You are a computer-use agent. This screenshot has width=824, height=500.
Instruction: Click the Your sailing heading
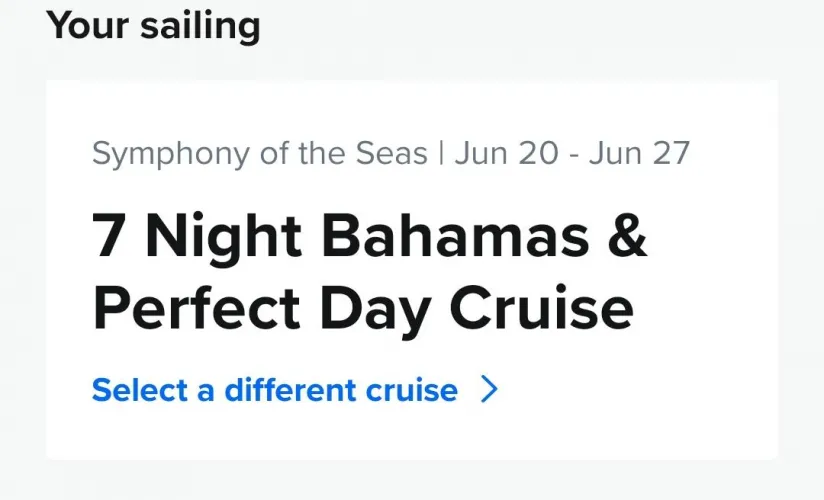tap(153, 24)
